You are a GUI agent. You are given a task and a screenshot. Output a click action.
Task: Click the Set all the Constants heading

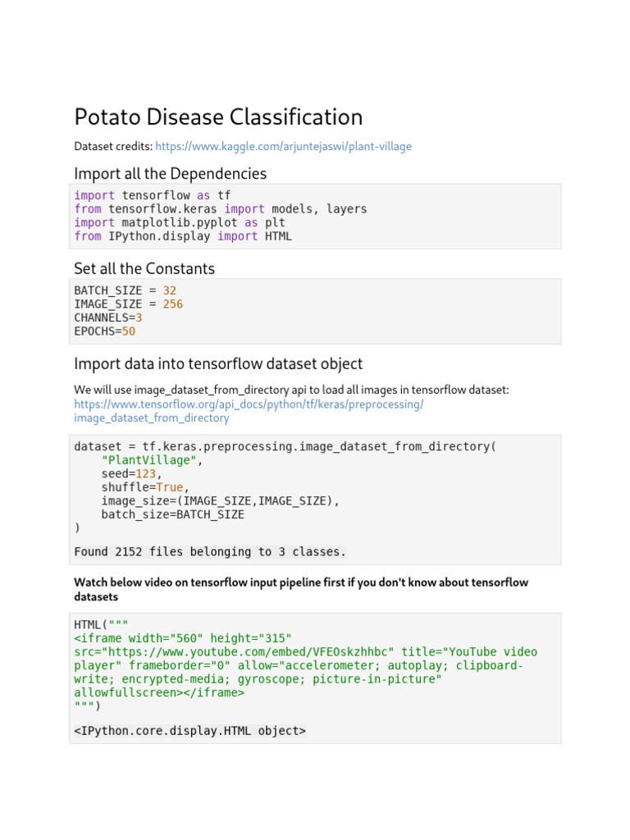(144, 269)
